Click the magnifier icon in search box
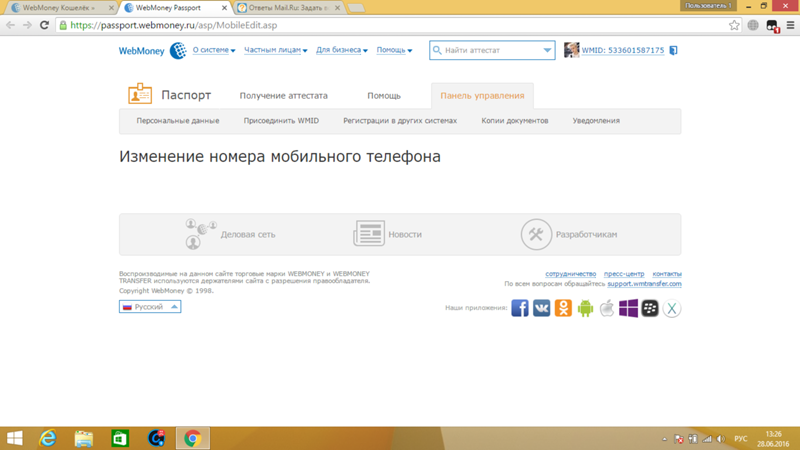The width and height of the screenshot is (800, 450). coord(437,50)
